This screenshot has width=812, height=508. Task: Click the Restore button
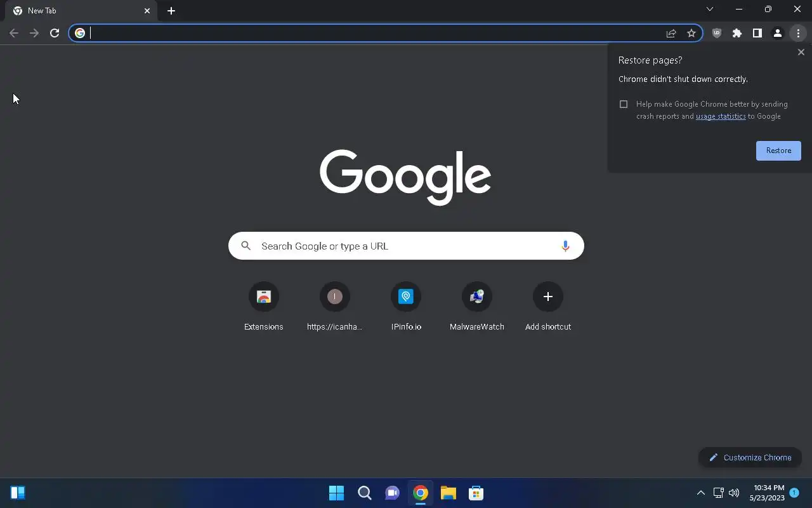pos(778,150)
